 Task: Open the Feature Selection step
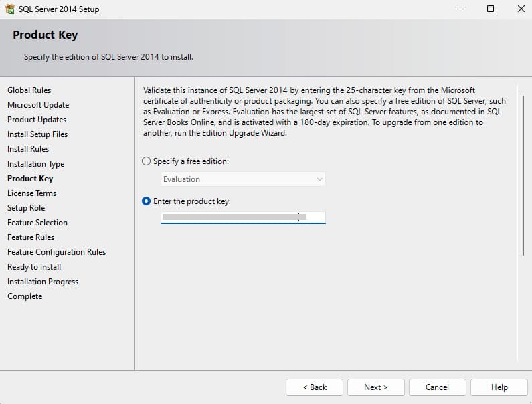click(37, 223)
